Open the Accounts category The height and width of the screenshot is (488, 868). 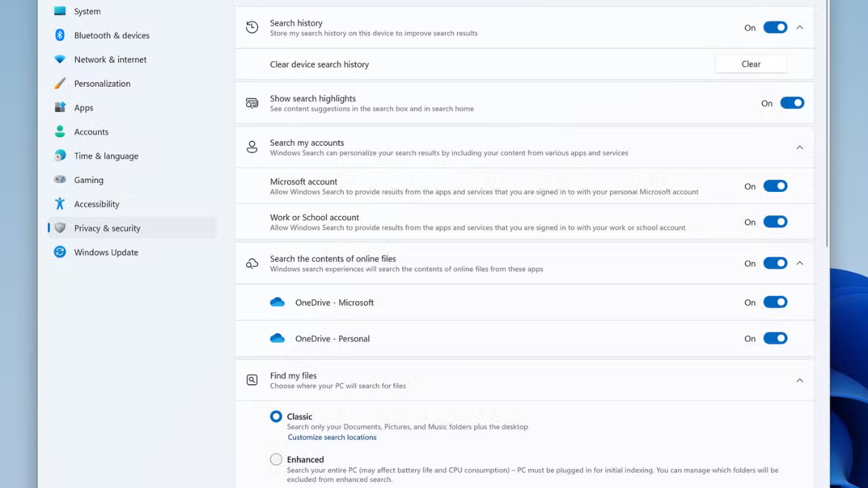[x=132, y=131]
